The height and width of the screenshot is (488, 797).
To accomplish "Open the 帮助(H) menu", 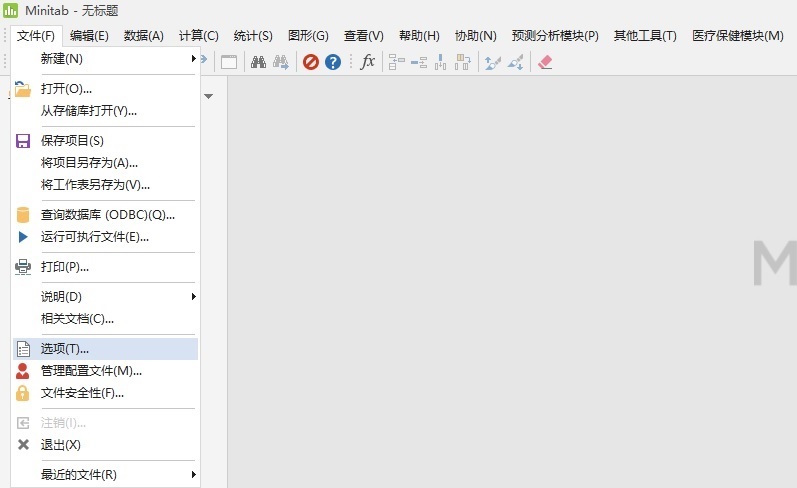I will point(419,36).
